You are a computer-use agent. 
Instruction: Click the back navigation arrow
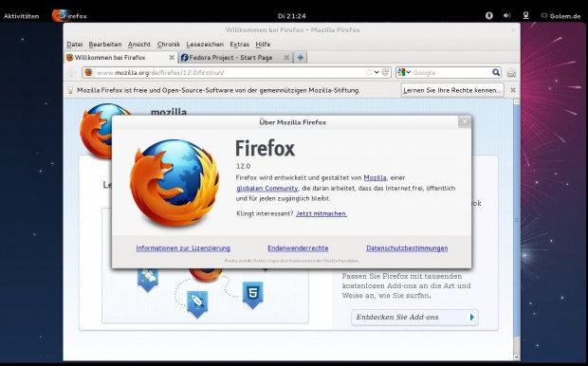coord(72,72)
